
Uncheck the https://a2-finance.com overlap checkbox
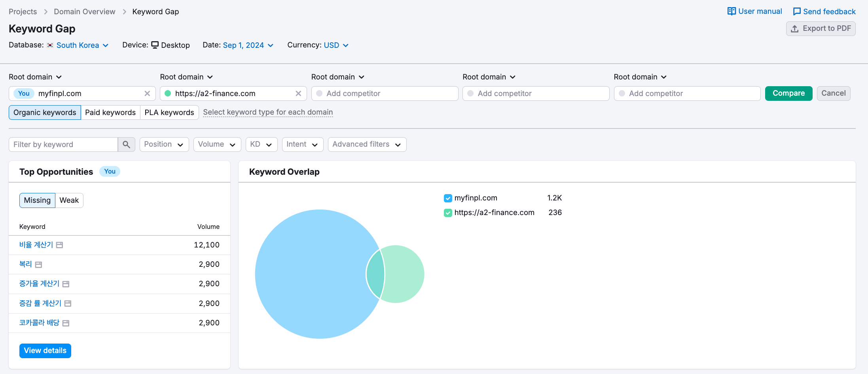pyautogui.click(x=448, y=213)
